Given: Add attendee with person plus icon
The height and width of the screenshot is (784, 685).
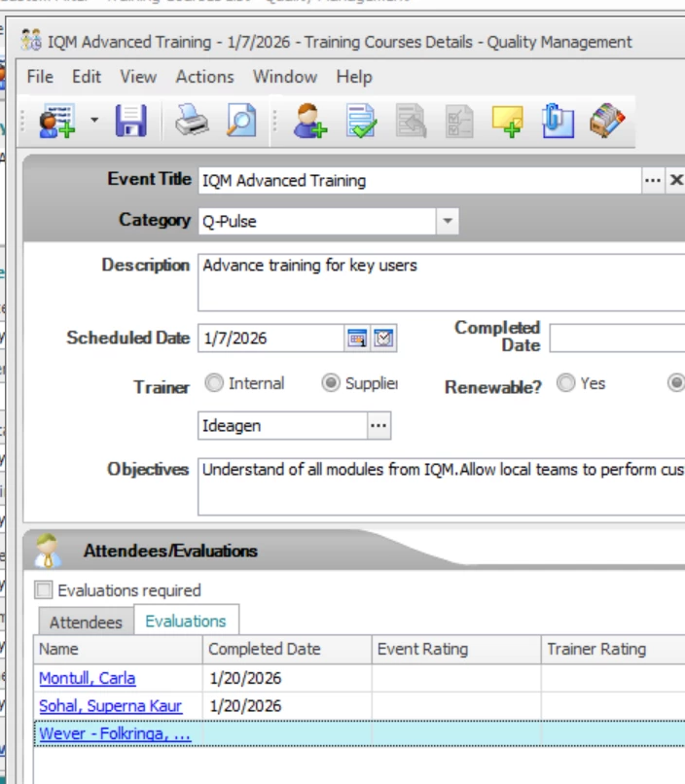Looking at the screenshot, I should [309, 121].
